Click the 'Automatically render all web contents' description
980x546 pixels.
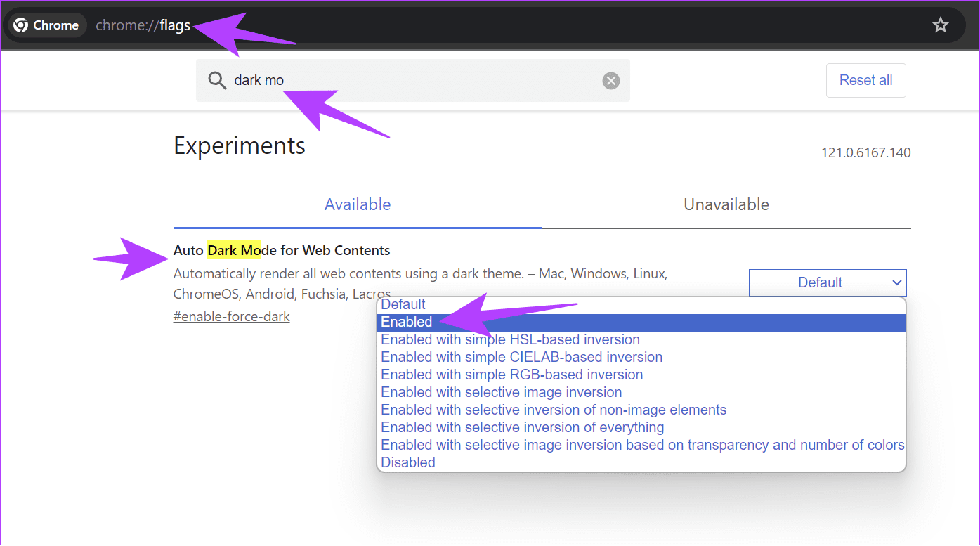(420, 283)
